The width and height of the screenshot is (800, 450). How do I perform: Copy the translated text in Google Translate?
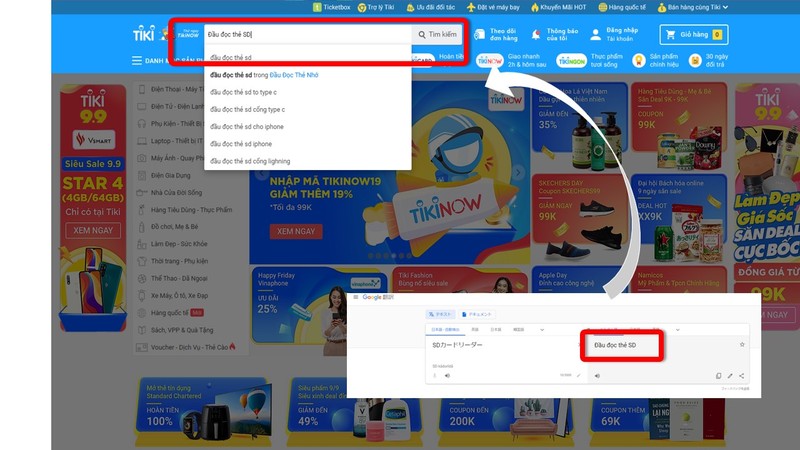pos(718,376)
